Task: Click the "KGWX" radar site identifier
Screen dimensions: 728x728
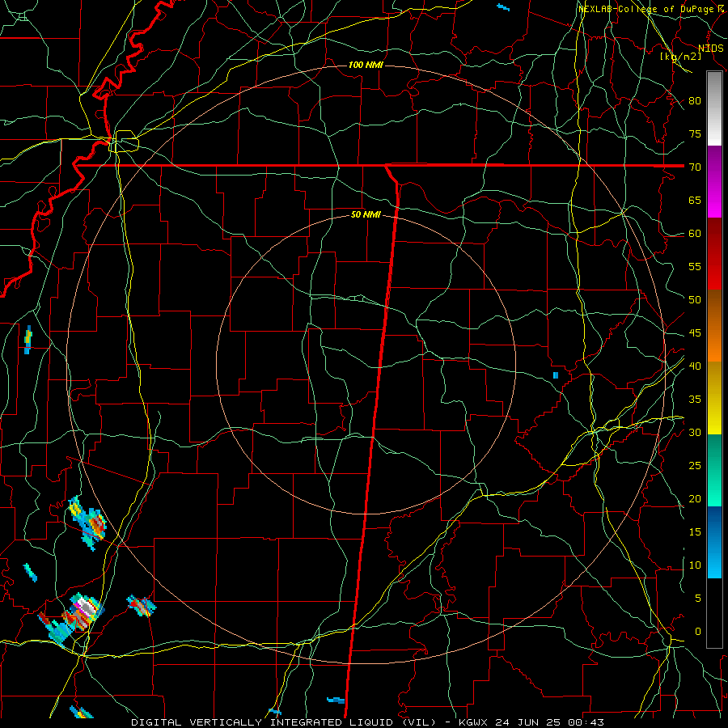Action: [473, 722]
